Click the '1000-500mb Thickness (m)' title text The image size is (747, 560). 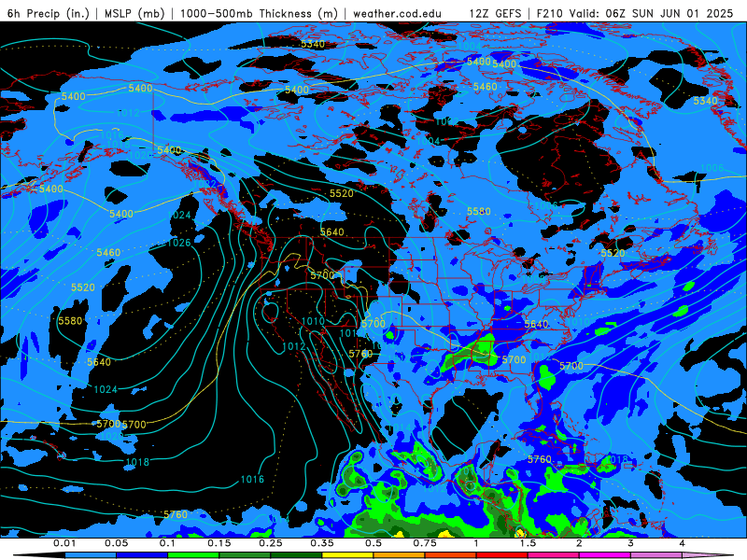(259, 13)
